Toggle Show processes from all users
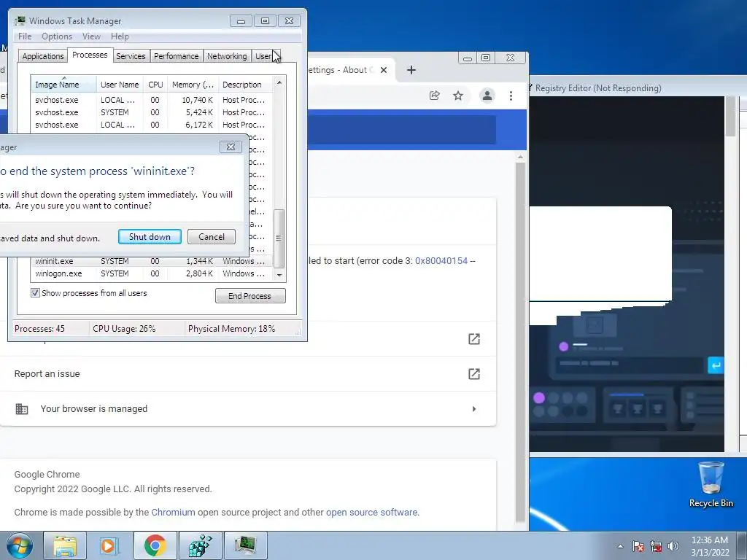747x560 pixels. [35, 293]
